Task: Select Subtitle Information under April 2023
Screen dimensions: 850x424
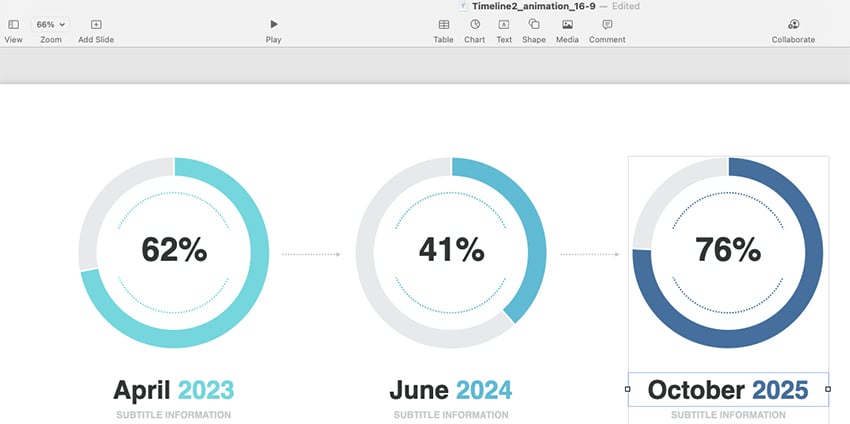Action: point(173,414)
